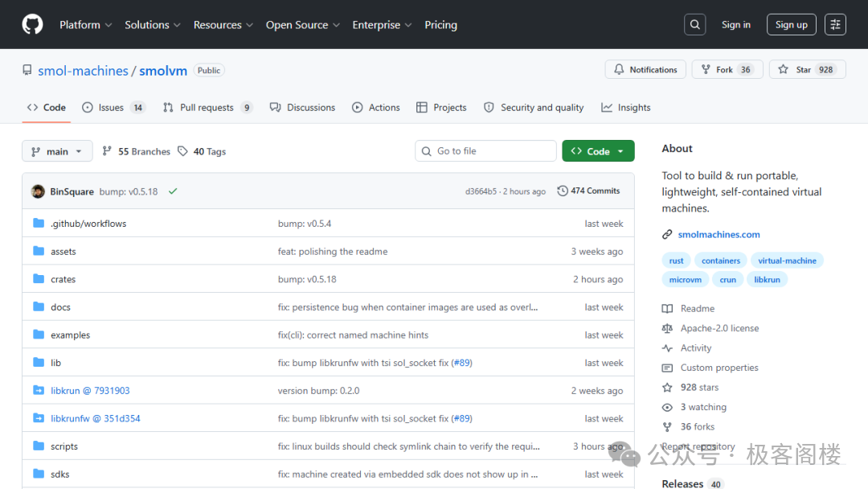Switch to the Pull requests tab
The image size is (868, 489).
point(207,108)
